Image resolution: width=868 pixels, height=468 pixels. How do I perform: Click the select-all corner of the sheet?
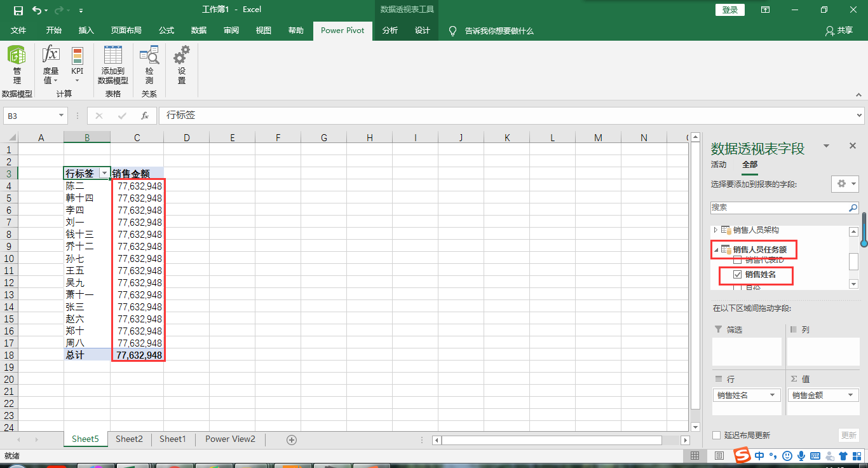[x=9, y=137]
